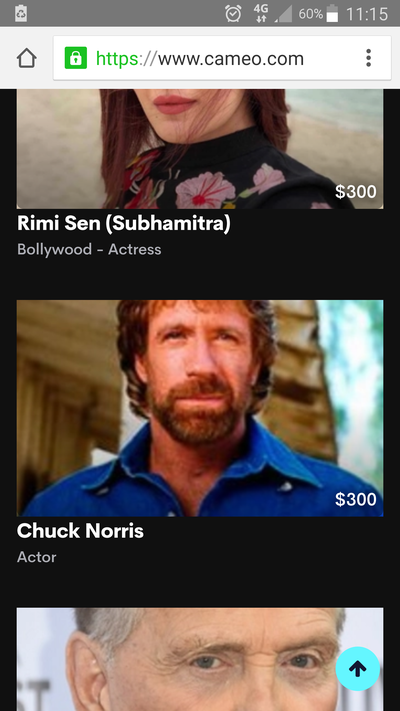
Task: Open the Chuck Norris profile name
Action: click(x=80, y=531)
